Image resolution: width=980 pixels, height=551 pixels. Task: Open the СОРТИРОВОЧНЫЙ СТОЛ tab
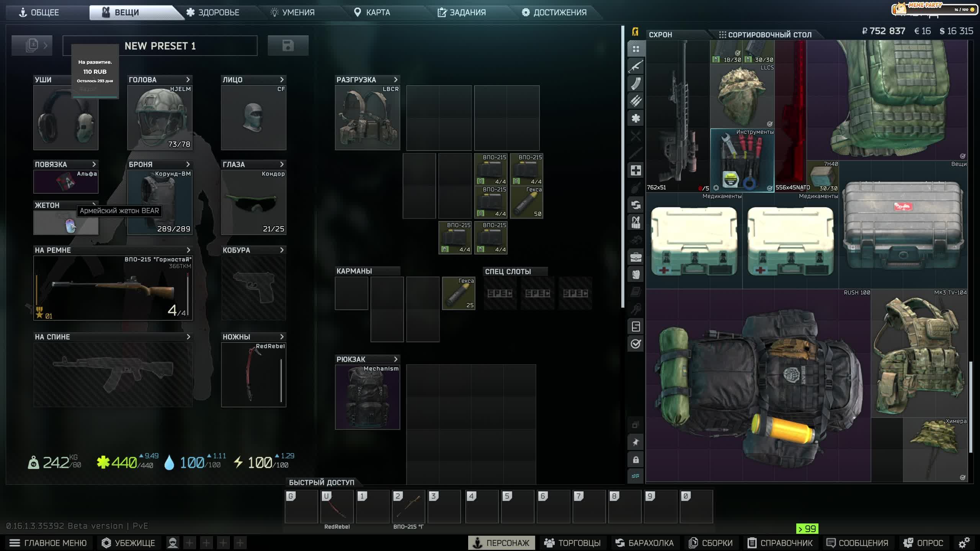(765, 34)
